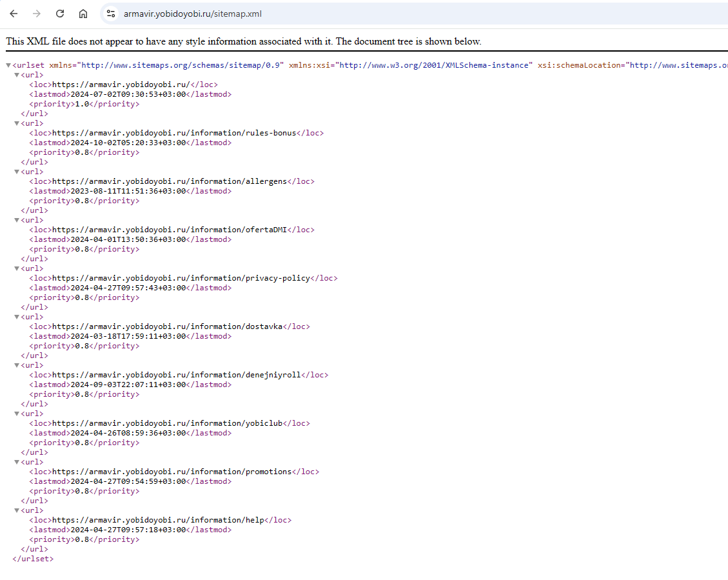Click lastmod value 2024-04-01T13:50:36+03:00
Screen dimensions: 728x580
[128, 239]
